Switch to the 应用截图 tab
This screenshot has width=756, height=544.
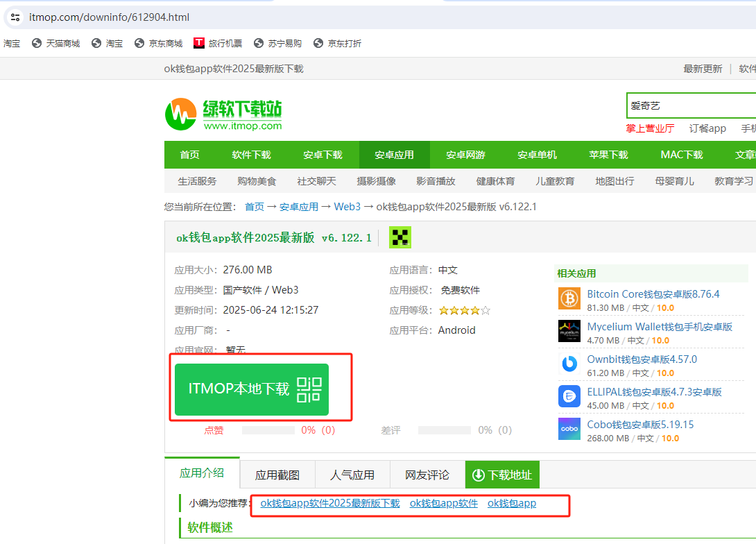tap(277, 475)
